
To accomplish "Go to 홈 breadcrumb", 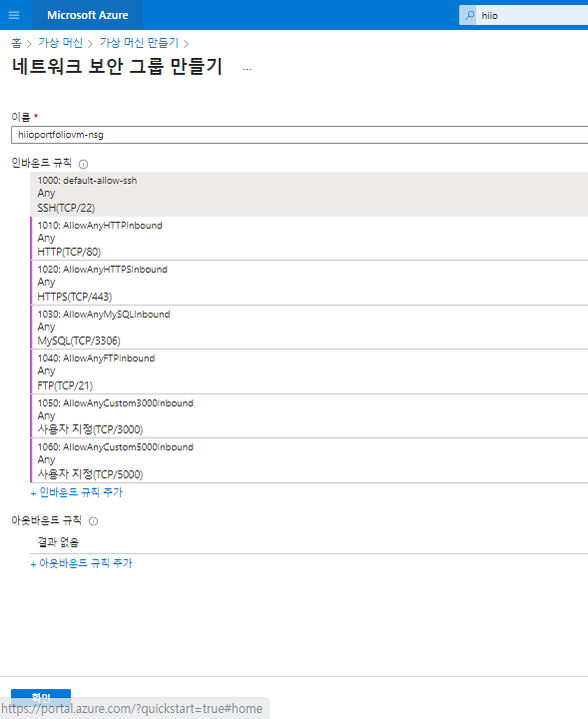I will [x=17, y=43].
